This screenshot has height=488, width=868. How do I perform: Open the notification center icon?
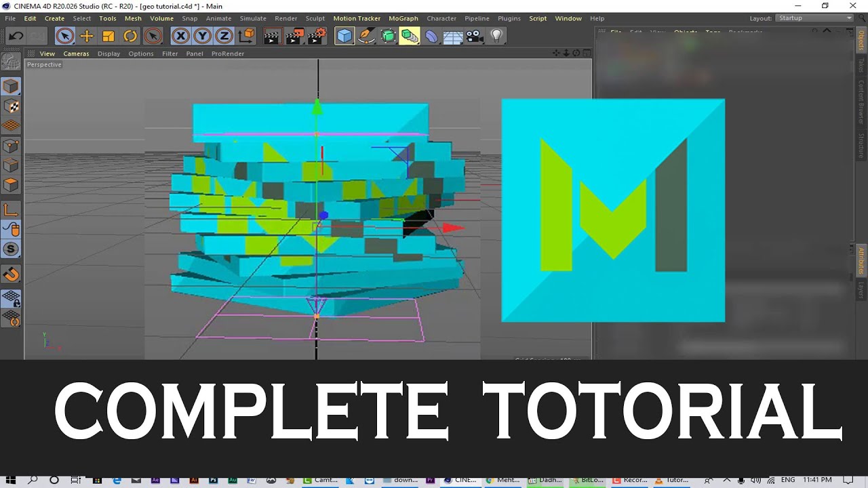pos(848,480)
